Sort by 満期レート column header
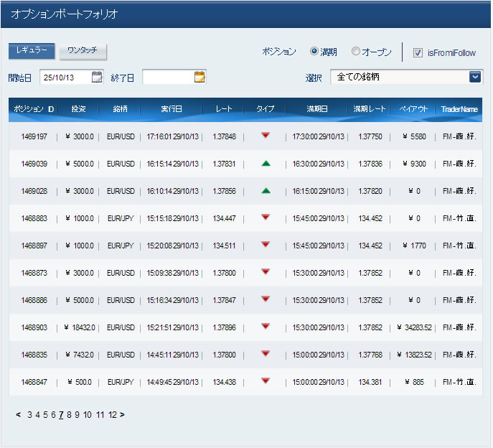Image resolution: width=493 pixels, height=448 pixels. click(370, 109)
